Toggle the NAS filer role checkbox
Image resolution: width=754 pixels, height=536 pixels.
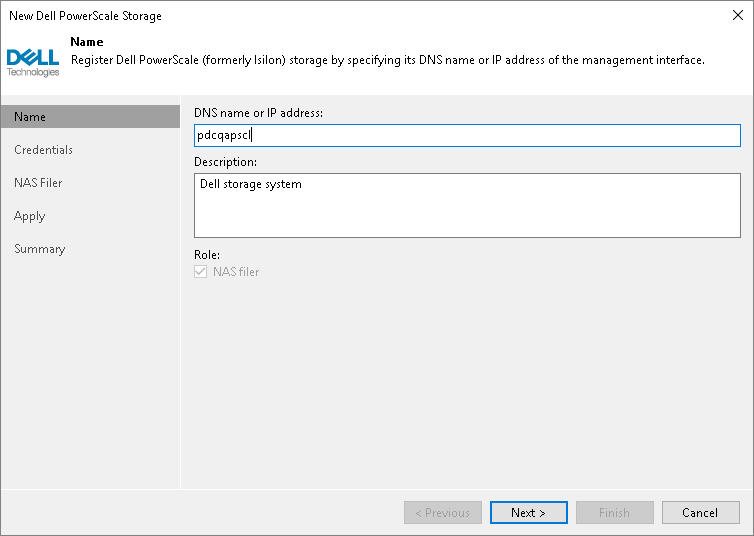(x=201, y=272)
